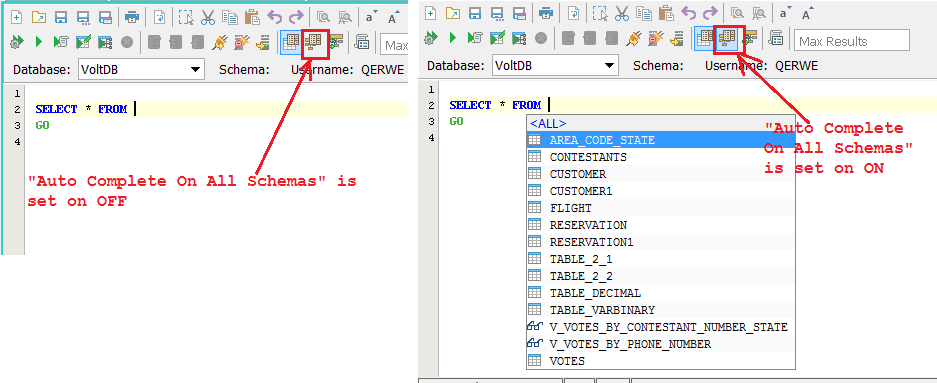937x383 pixels.
Task: Choose CONTESTANTS from autocomplete list
Action: (660, 157)
